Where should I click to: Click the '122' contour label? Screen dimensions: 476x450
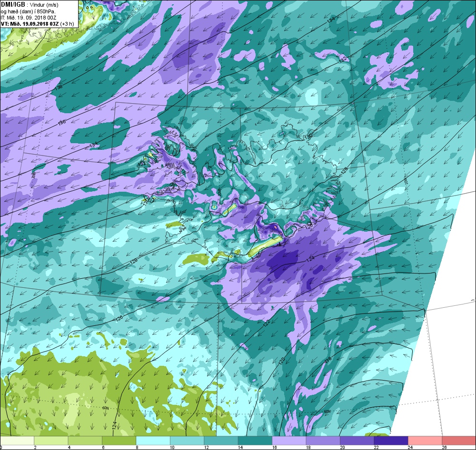(x=266, y=323)
